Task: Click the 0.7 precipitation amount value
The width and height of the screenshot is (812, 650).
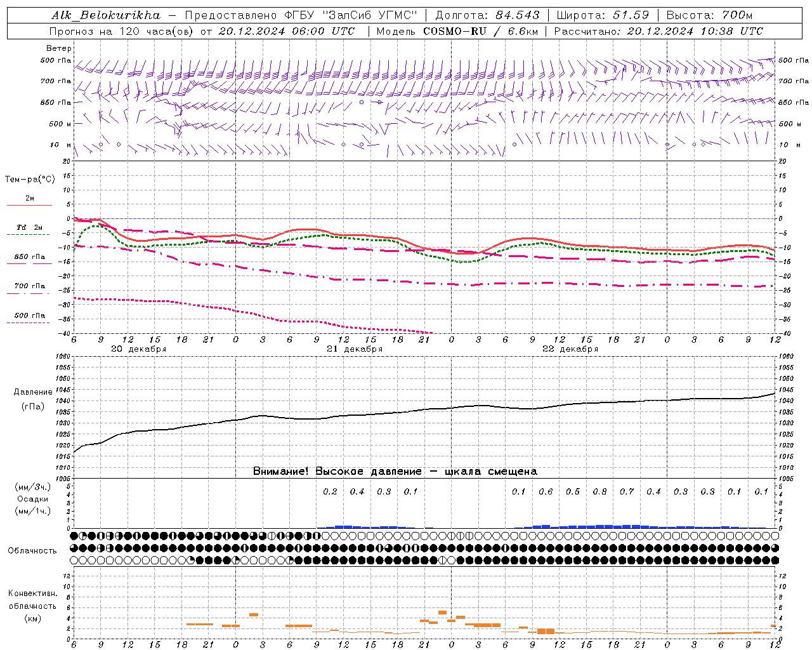Action: [627, 492]
